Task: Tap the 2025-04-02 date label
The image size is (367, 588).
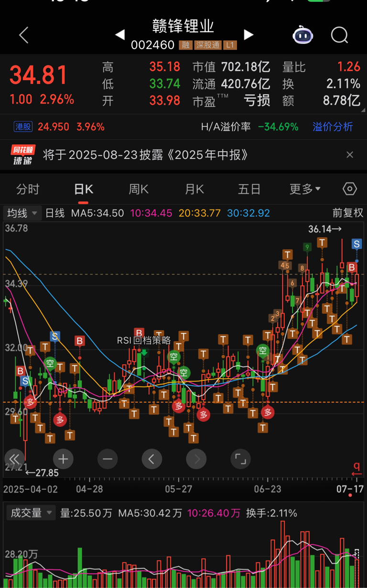Action: click(x=30, y=489)
